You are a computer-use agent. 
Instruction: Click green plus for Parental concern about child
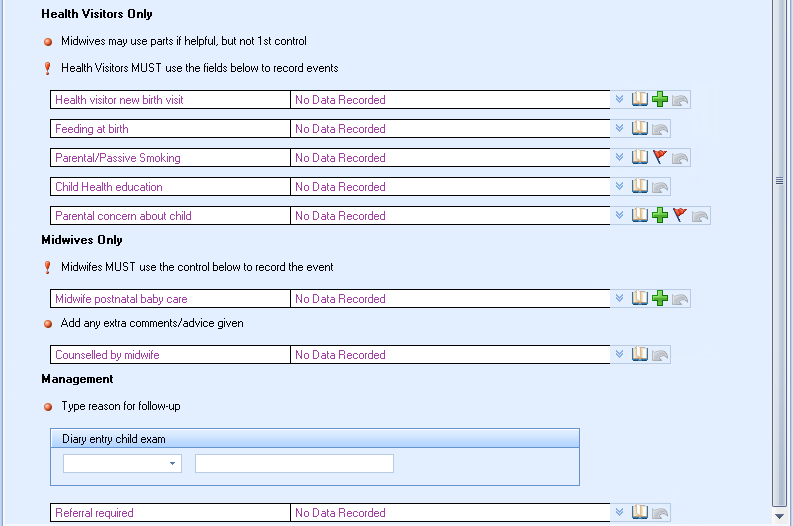(660, 215)
